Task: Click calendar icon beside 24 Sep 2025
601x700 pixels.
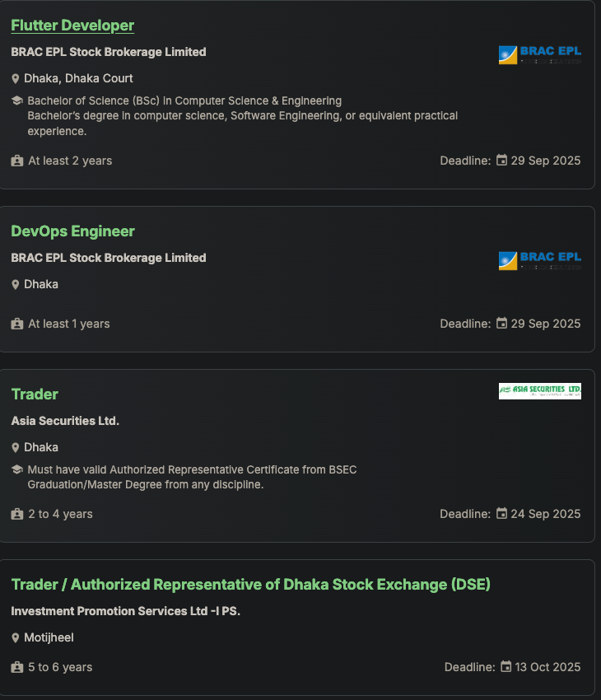Action: pyautogui.click(x=501, y=514)
